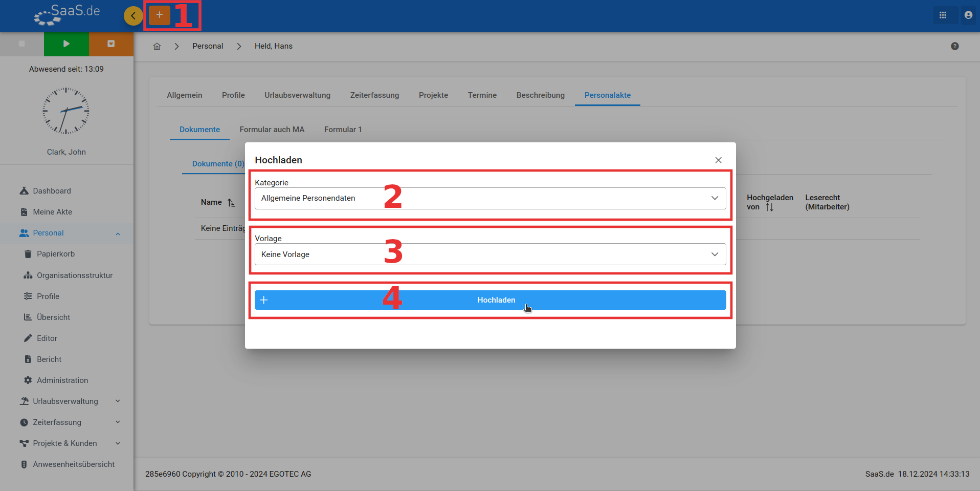This screenshot has height=491, width=980.
Task: Click the orange plus button in header
Action: pyautogui.click(x=160, y=15)
